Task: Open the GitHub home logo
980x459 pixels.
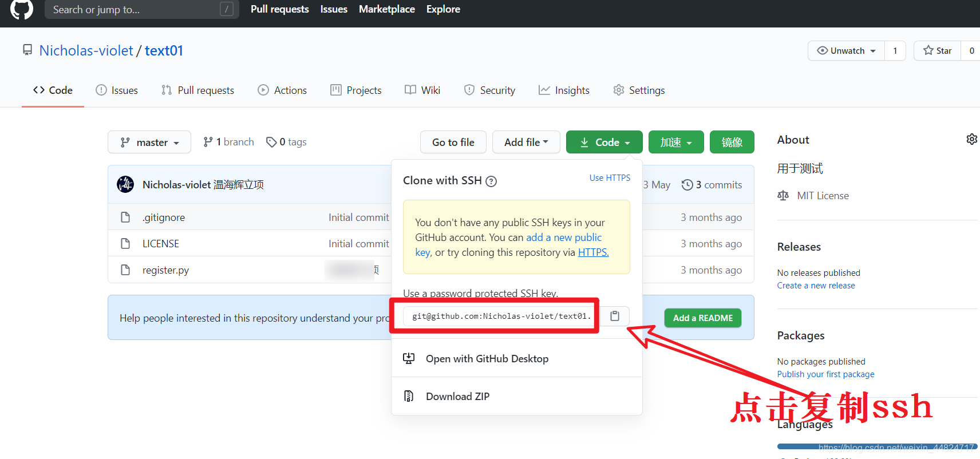Action: coord(22,9)
